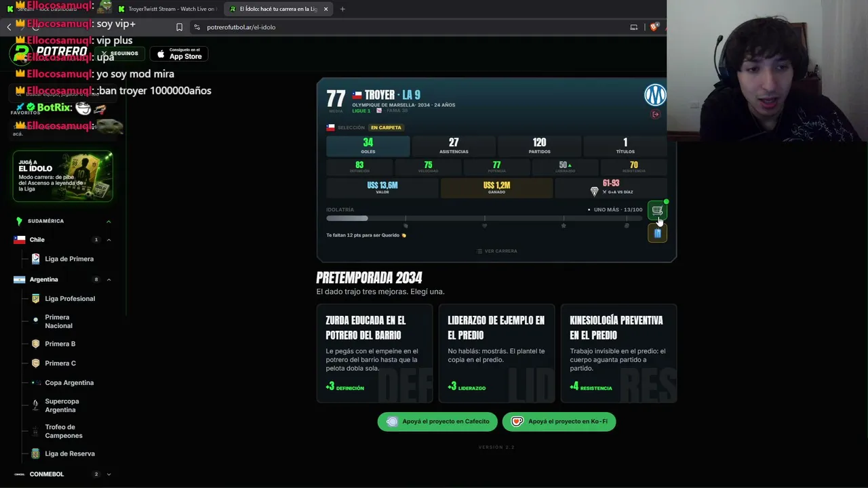The image size is (868, 488).
Task: Collapse the Sudamérica section
Action: 108,221
